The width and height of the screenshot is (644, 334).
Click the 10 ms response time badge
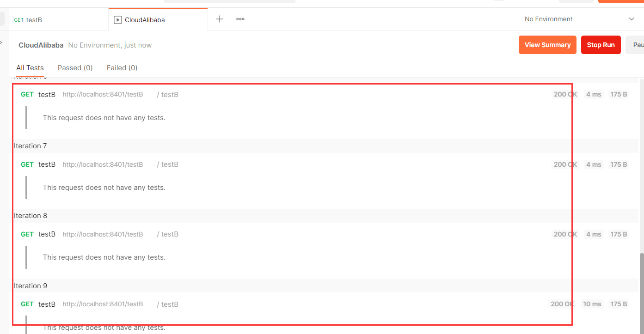pos(592,304)
